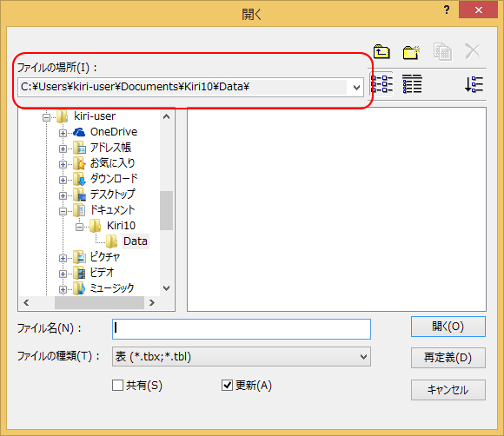This screenshot has width=504, height=436.
Task: Click the ピクチャ folder icon
Action: coord(79,257)
